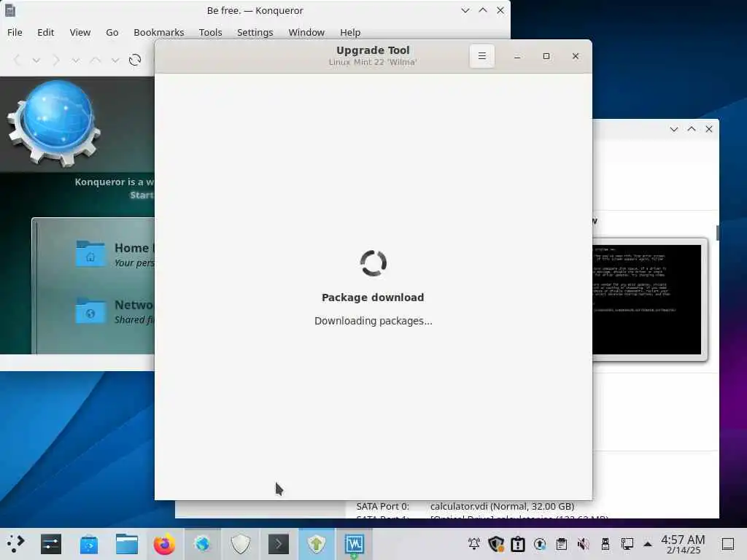Open forward history dropdown in Konqueror

coord(75,61)
